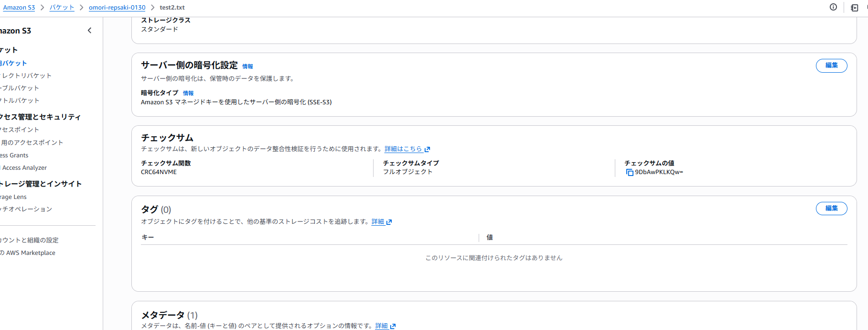The width and height of the screenshot is (868, 330).
Task: Open the info panel icon at top right
Action: click(833, 7)
